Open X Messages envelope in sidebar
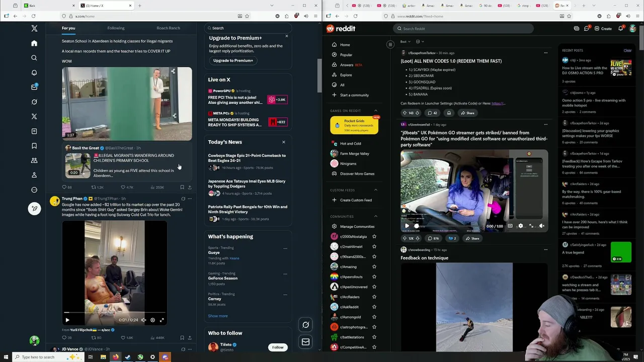This screenshot has height=362, width=644. pyautogui.click(x=34, y=87)
